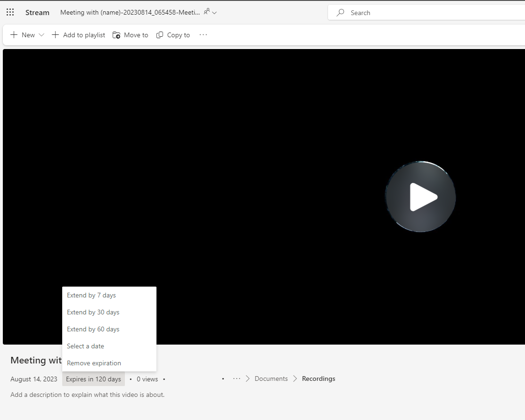This screenshot has width=525, height=420.
Task: Click the video file name in header
Action: point(130,12)
